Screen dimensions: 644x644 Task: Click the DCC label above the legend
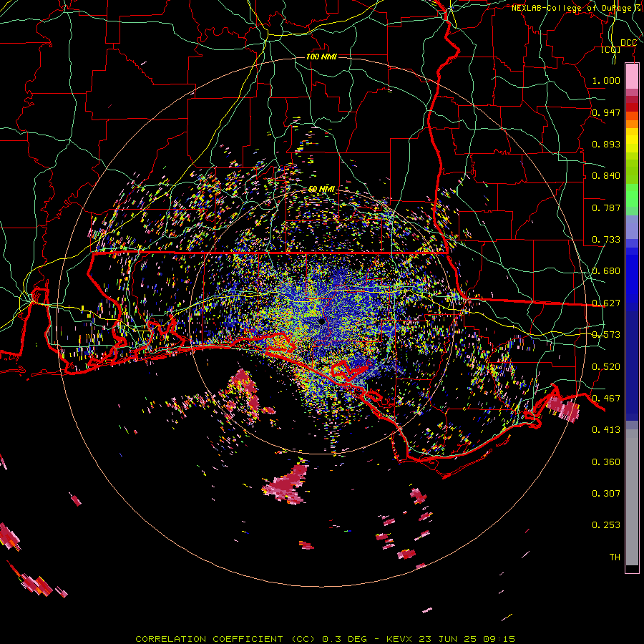pos(628,43)
